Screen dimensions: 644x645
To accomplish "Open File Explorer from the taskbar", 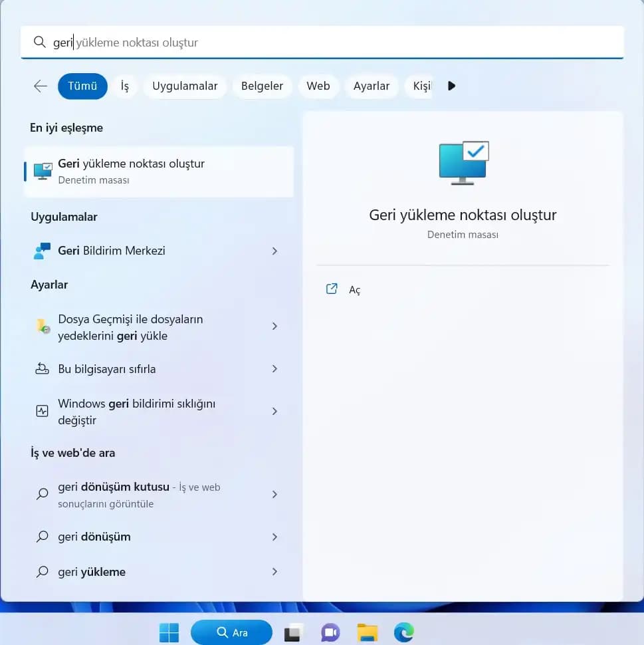I will click(367, 632).
